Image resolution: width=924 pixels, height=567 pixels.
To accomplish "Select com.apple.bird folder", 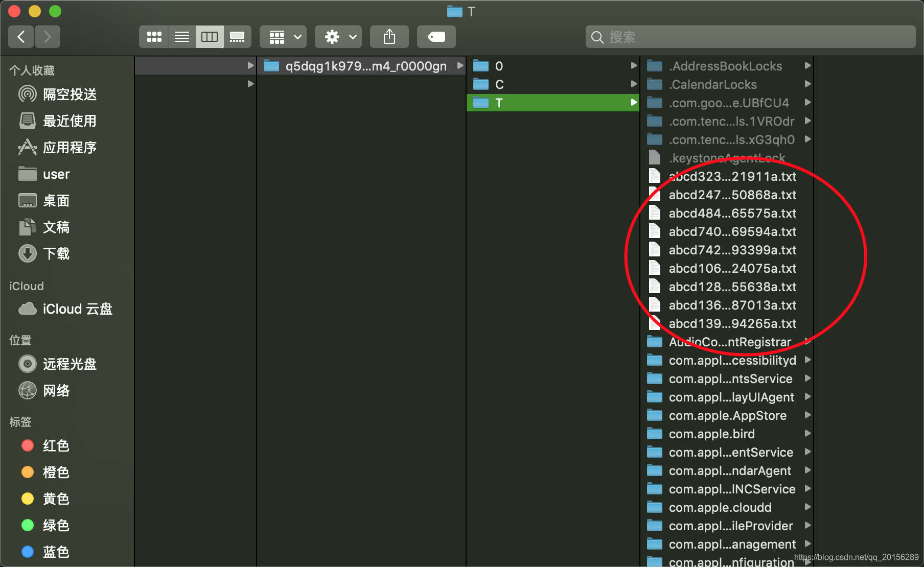I will (x=712, y=434).
